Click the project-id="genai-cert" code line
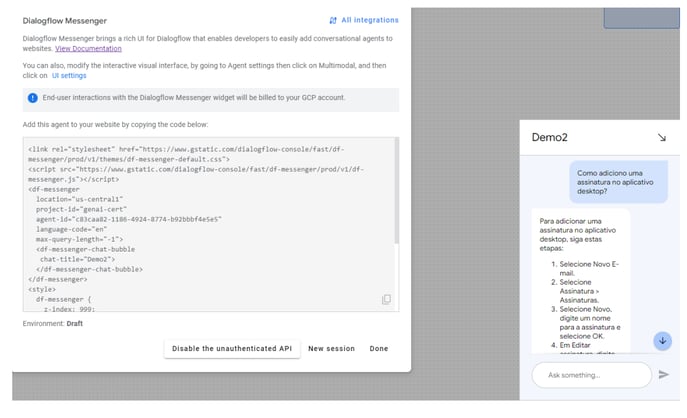 click(x=81, y=209)
